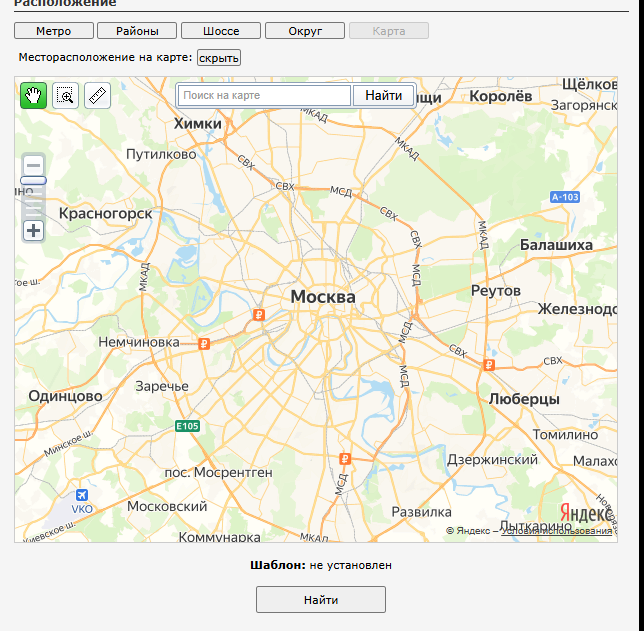Click the Люберцы label on map
644x631 pixels.
pos(524,399)
